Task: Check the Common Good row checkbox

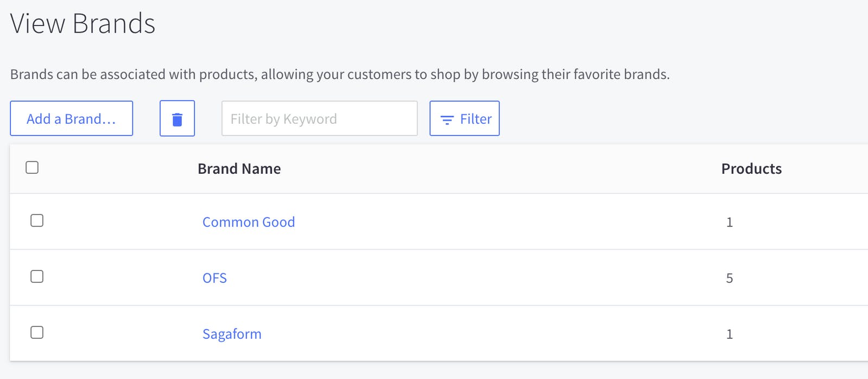Action: (x=37, y=220)
